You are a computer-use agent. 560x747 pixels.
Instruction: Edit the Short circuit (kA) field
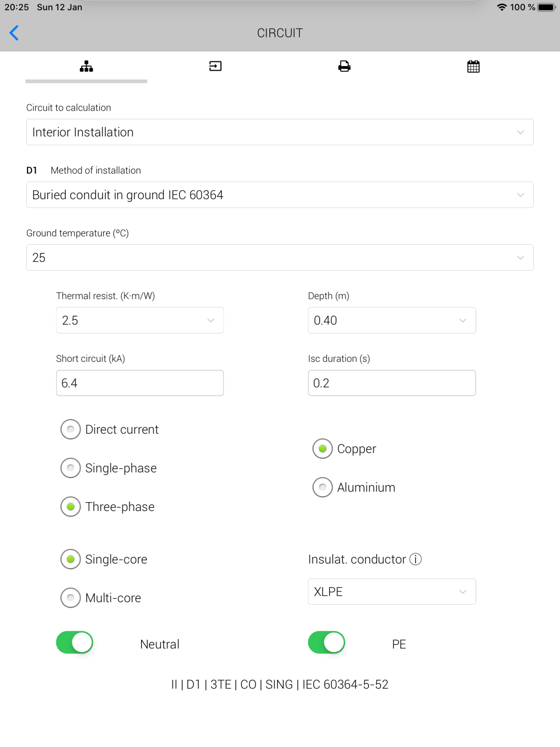click(x=140, y=383)
